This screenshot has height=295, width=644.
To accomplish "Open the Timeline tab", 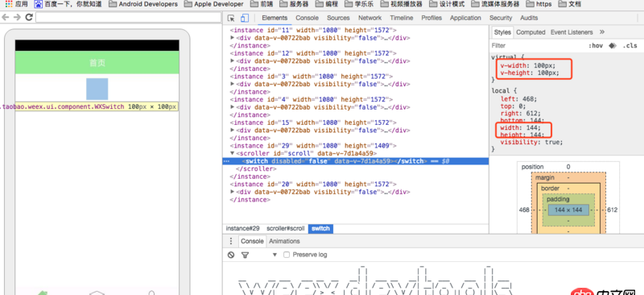I will (401, 18).
